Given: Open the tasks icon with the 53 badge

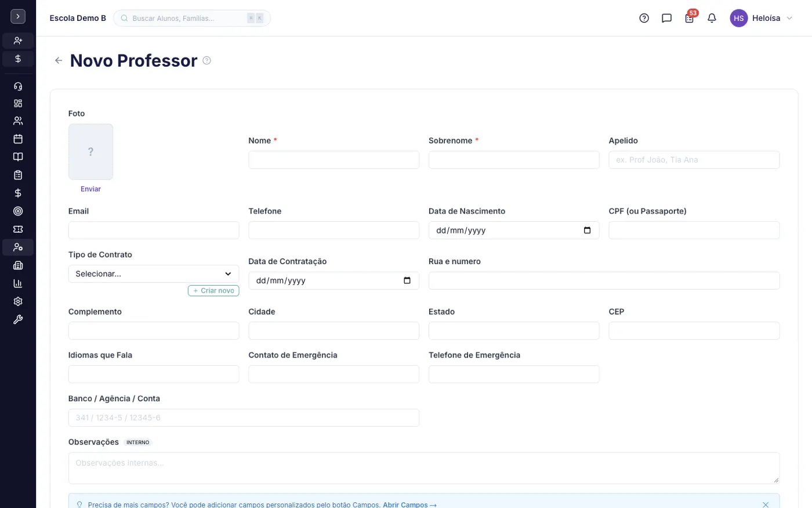Looking at the screenshot, I should [x=689, y=18].
